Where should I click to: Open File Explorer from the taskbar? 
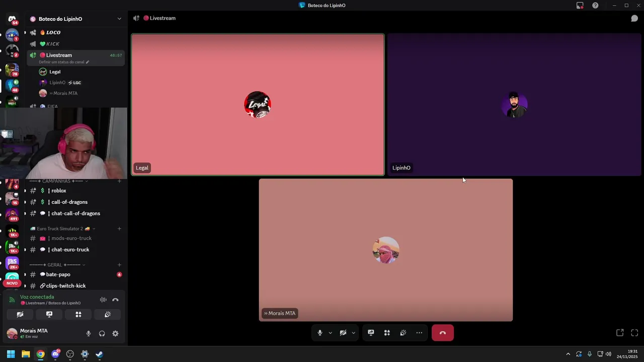tap(26, 354)
